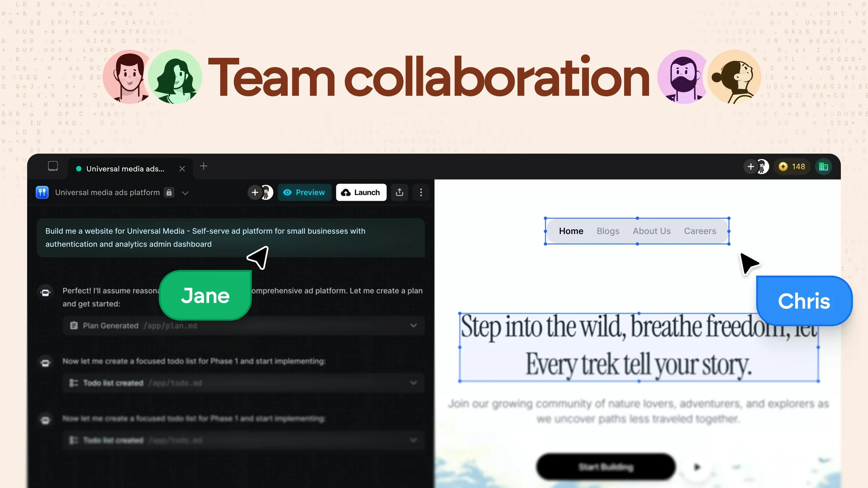Image resolution: width=868 pixels, height=488 pixels.
Task: Click the bot avatar beside 'Perfect! I'll assume'
Action: point(45,292)
